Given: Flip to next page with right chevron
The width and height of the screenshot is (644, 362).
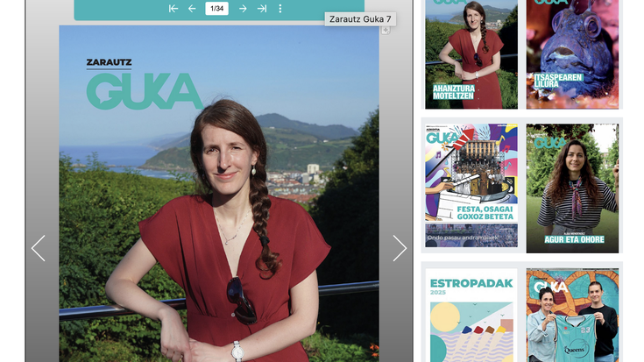Looking at the screenshot, I should click(x=400, y=248).
